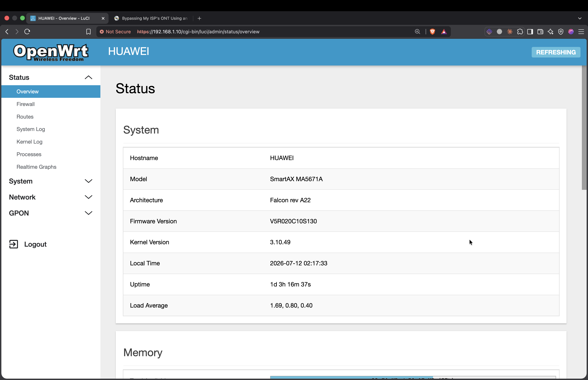
Task: Expand the Network menu chevron
Action: [x=88, y=197]
